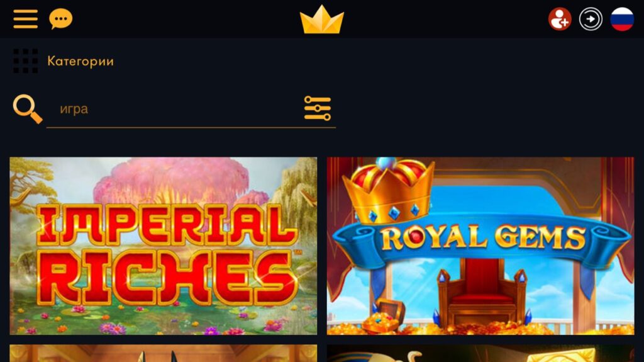644x362 pixels.
Task: Click the categories grid icon
Action: pos(25,61)
